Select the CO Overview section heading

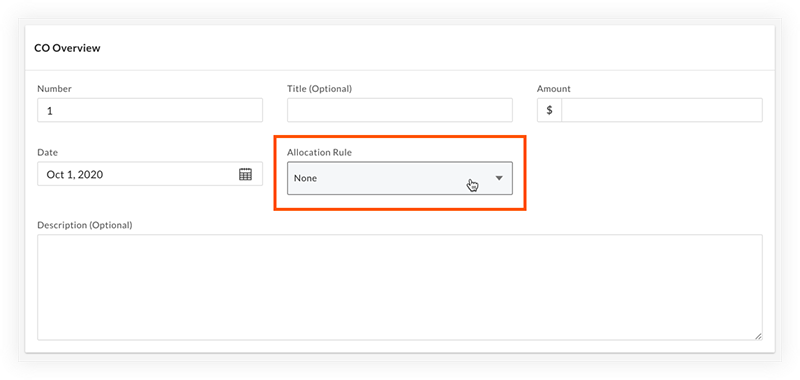tap(67, 48)
